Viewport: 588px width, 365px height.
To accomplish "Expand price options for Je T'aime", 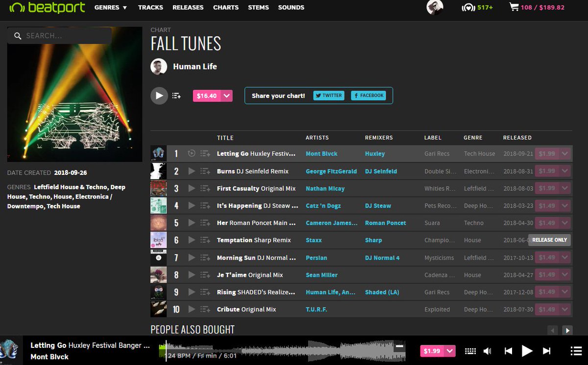I will [564, 275].
